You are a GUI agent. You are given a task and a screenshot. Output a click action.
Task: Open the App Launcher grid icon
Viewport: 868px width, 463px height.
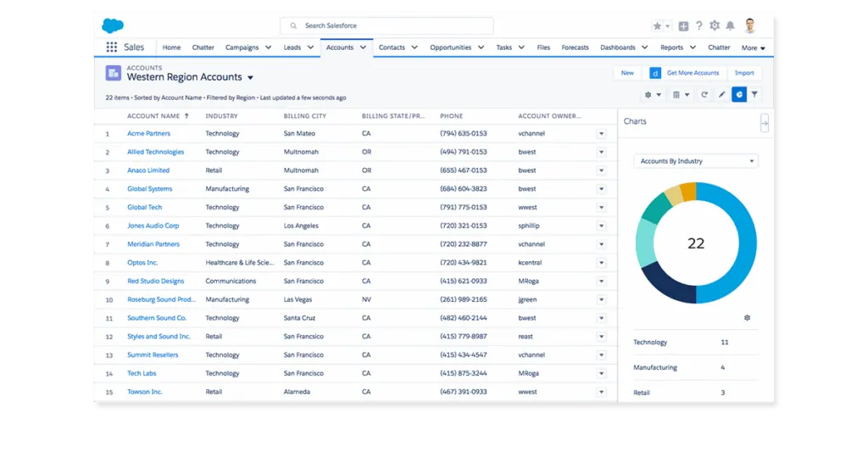[112, 47]
